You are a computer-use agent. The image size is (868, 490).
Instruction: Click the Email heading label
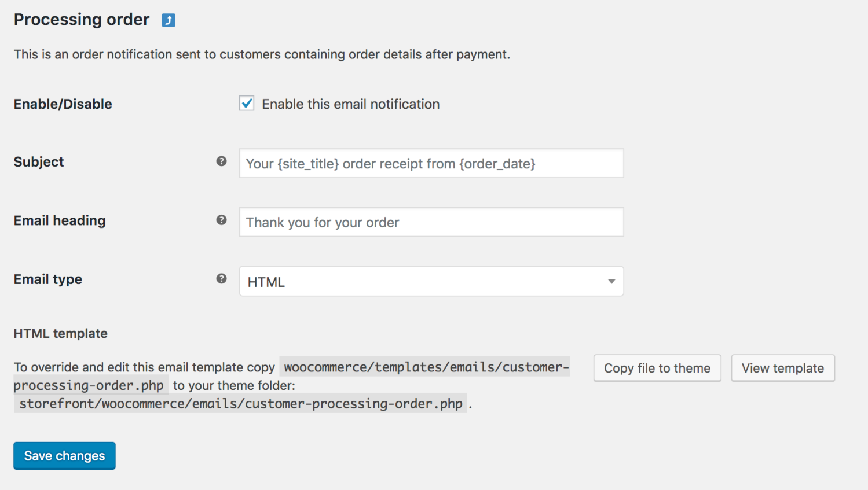pos(60,220)
